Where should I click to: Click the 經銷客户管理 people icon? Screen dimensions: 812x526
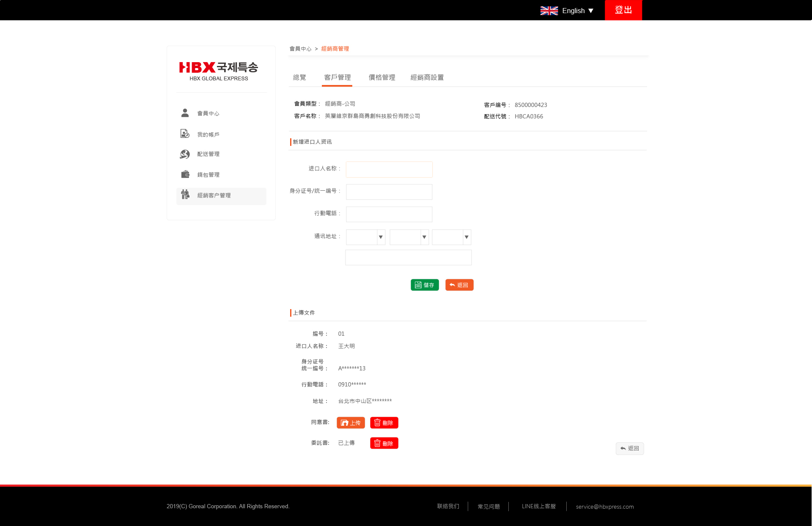tap(185, 195)
